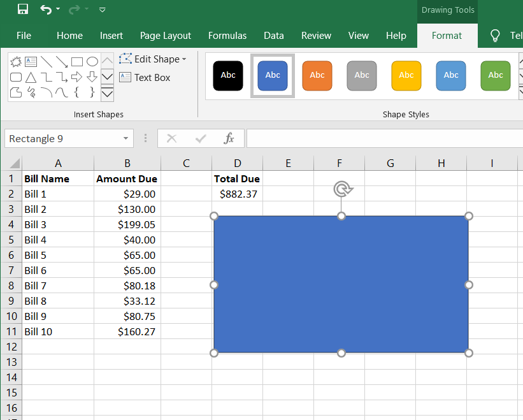Open the Formulas ribbon tab
Viewport: 523px width, 420px height.
[227, 36]
